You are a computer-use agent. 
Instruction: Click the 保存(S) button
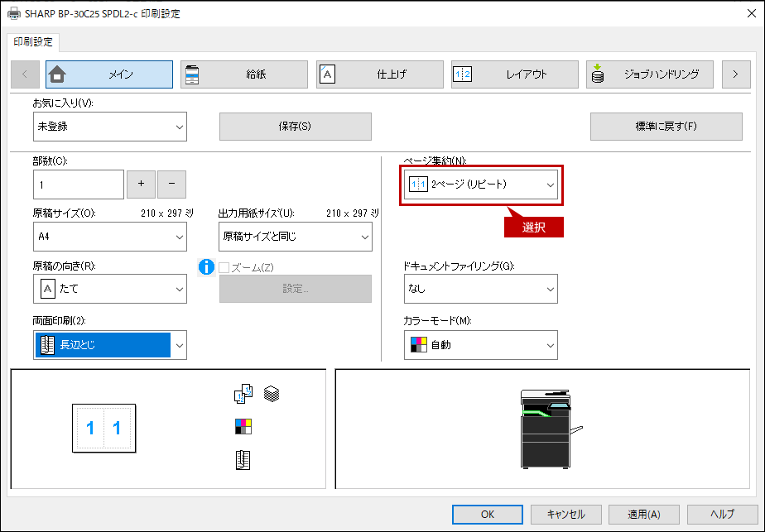296,127
